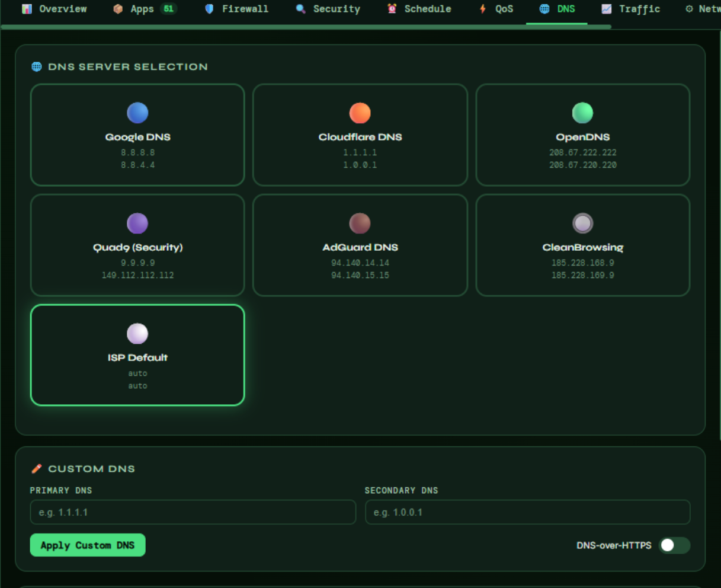Viewport: 721px width, 588px height.
Task: Click the Firewall shield icon
Action: click(x=209, y=9)
